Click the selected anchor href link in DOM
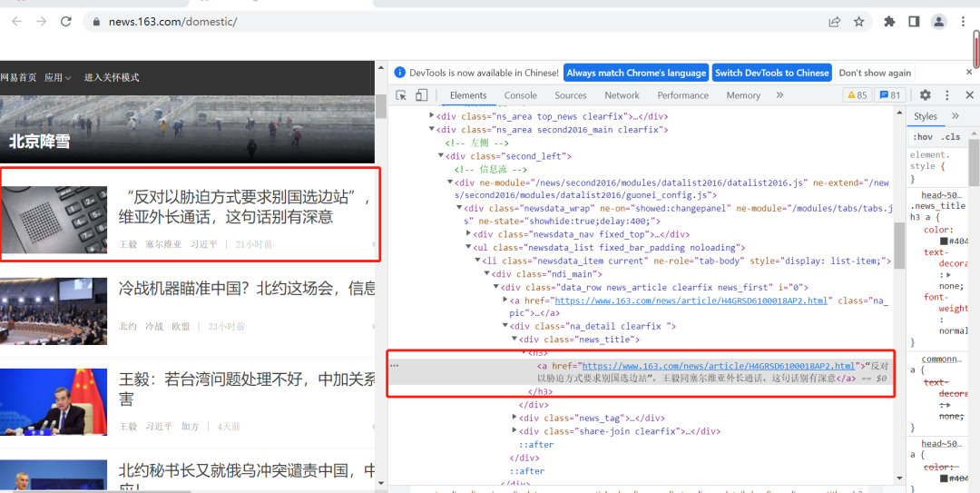The image size is (980, 493). click(718, 366)
